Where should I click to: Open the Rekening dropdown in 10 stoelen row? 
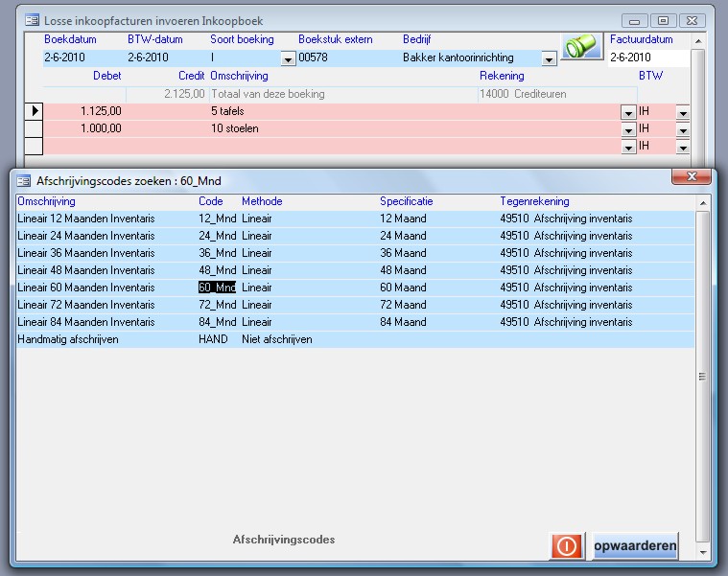(x=628, y=129)
